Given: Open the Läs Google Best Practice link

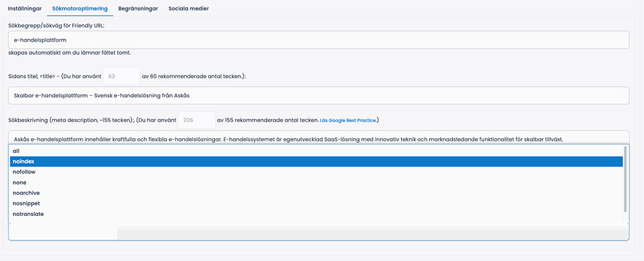Looking at the screenshot, I should (x=348, y=120).
